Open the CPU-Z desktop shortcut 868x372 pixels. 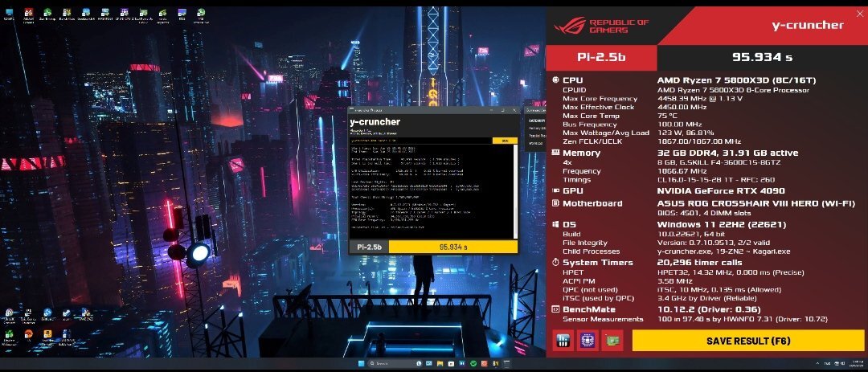tap(124, 14)
